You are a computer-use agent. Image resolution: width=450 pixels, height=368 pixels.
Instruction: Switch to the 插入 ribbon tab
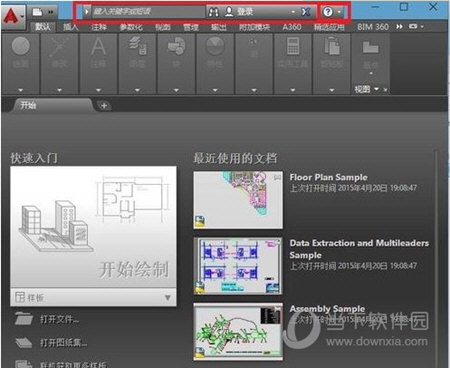[71, 27]
